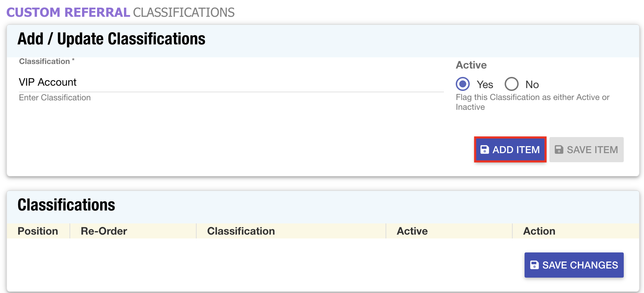The height and width of the screenshot is (293, 644).
Task: Click the Position column header
Action: click(38, 231)
